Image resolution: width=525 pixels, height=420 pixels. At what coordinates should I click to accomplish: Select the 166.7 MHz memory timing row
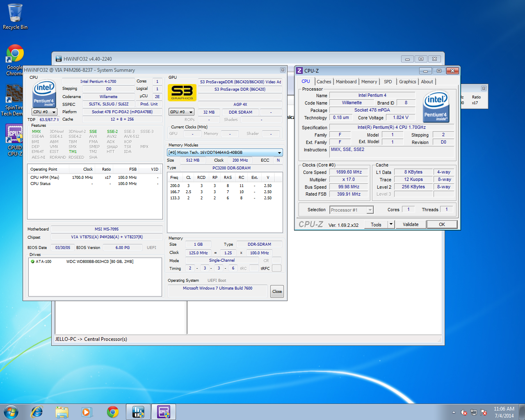click(225, 192)
